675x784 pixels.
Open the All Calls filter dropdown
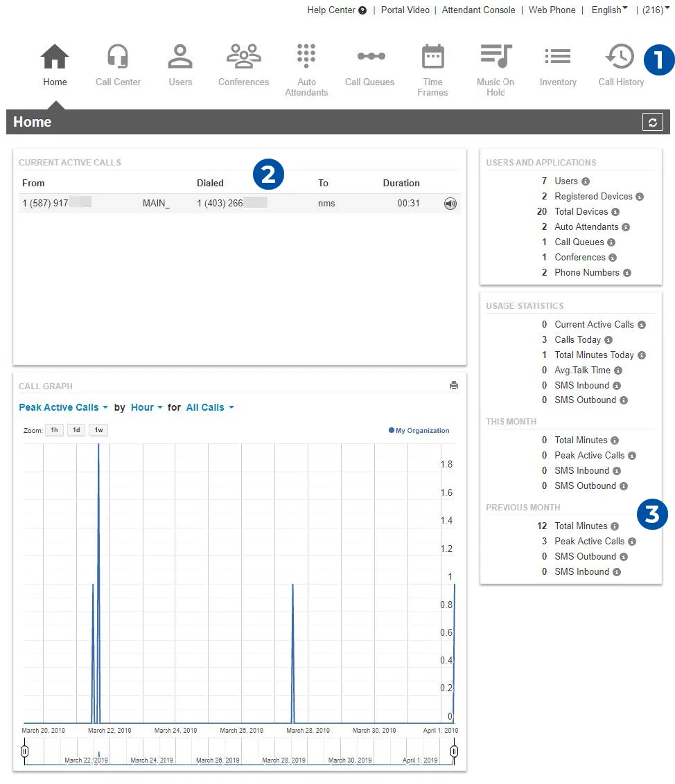pyautogui.click(x=210, y=407)
